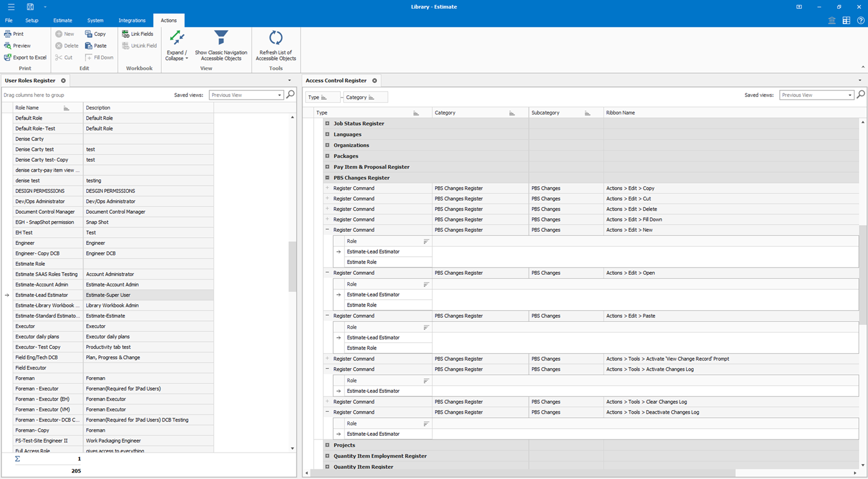868x479 pixels.
Task: Expand the Job Status Register group
Action: [x=327, y=123]
